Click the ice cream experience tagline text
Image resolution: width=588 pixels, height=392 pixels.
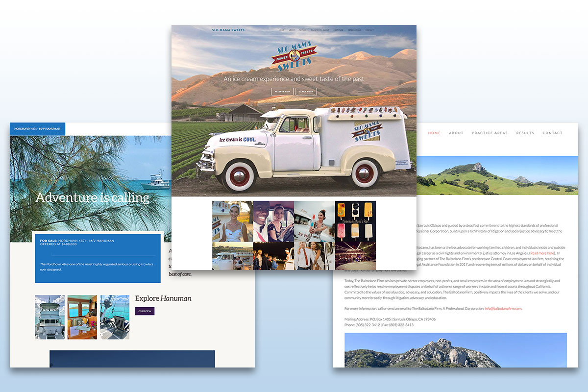[x=294, y=78]
